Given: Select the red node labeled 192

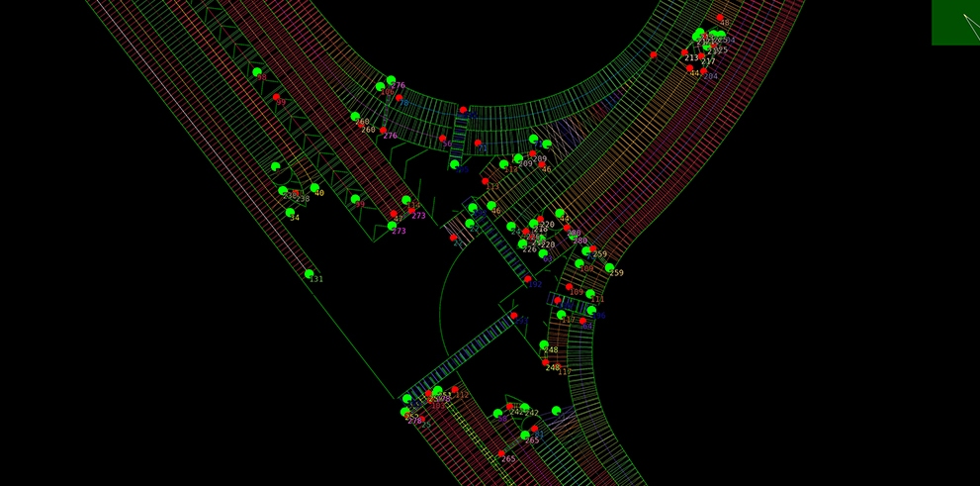Looking at the screenshot, I should click(527, 279).
